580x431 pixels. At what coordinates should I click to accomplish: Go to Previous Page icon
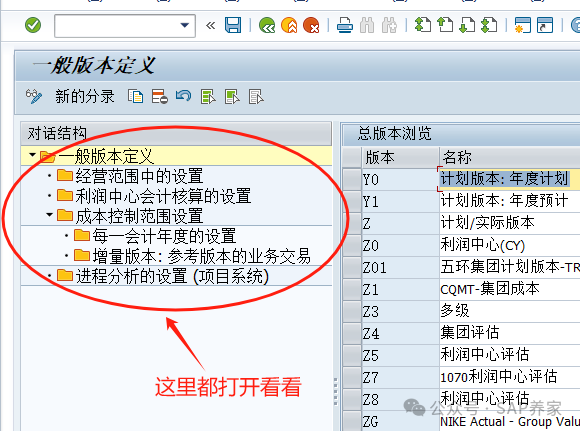(445, 26)
